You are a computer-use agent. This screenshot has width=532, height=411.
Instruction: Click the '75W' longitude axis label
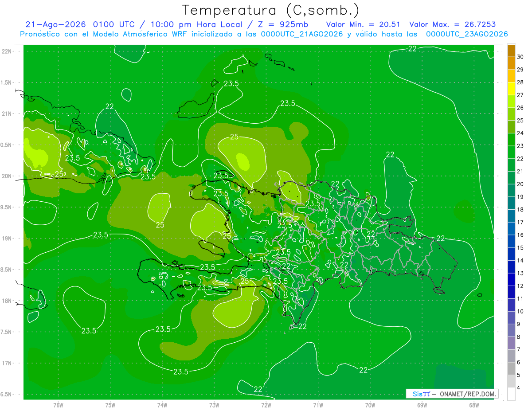tap(110, 405)
